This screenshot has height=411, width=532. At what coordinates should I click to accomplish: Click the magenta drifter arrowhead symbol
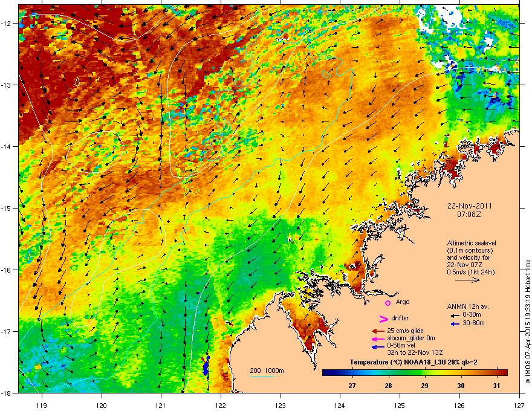[383, 319]
